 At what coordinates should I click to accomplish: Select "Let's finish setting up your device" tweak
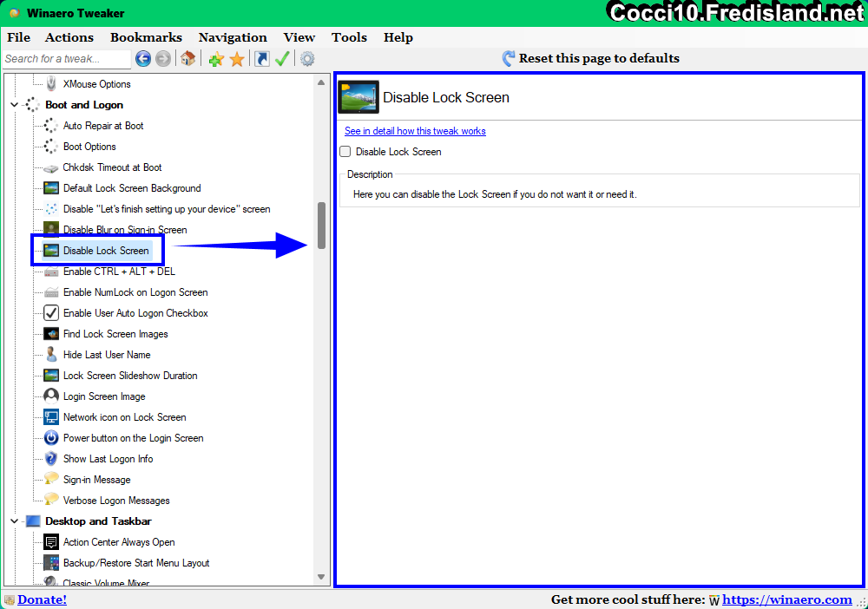(167, 209)
